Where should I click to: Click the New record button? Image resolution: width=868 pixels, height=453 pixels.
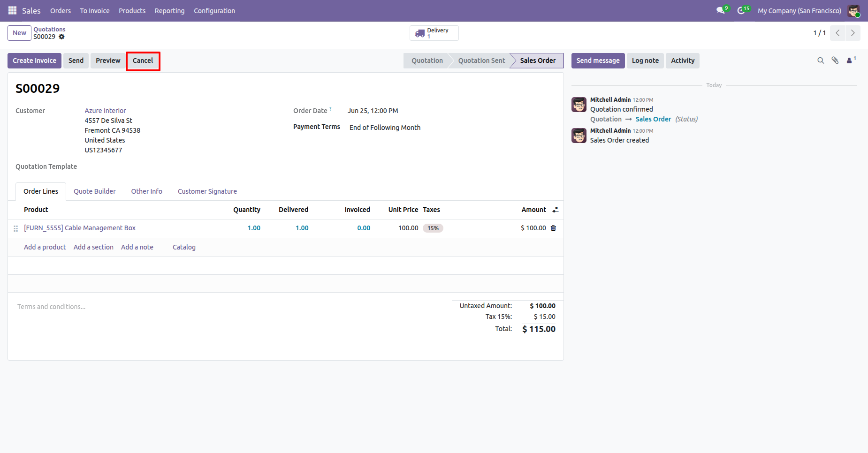pyautogui.click(x=20, y=33)
